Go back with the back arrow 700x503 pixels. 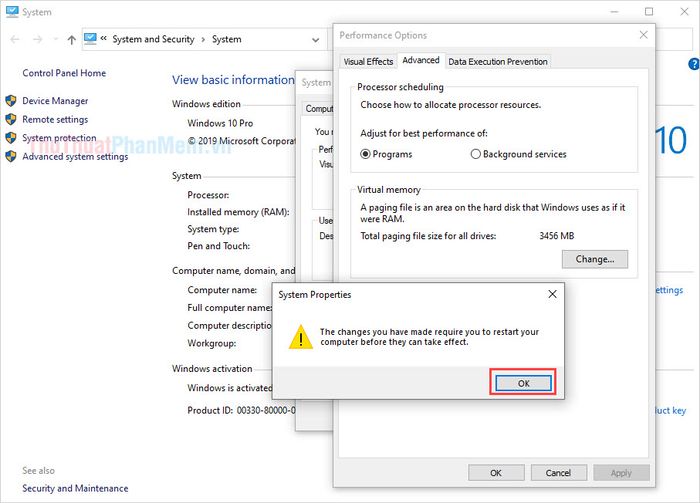click(x=15, y=40)
